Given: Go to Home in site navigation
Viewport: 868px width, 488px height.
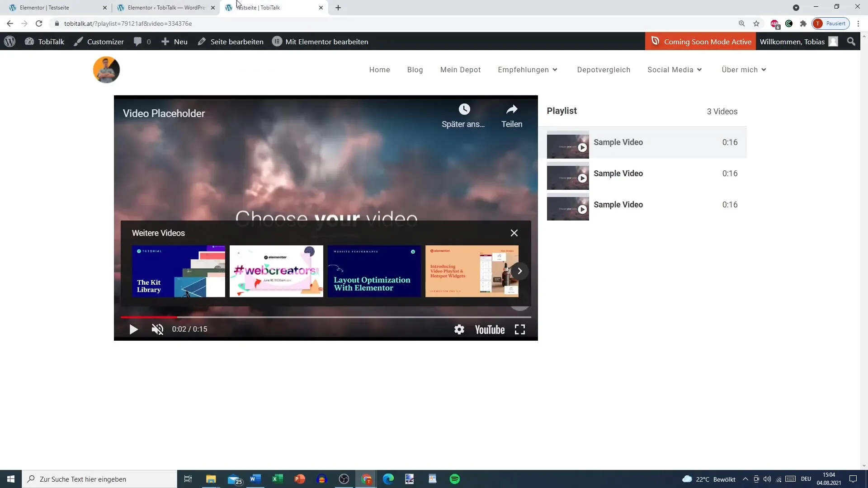Looking at the screenshot, I should point(379,70).
